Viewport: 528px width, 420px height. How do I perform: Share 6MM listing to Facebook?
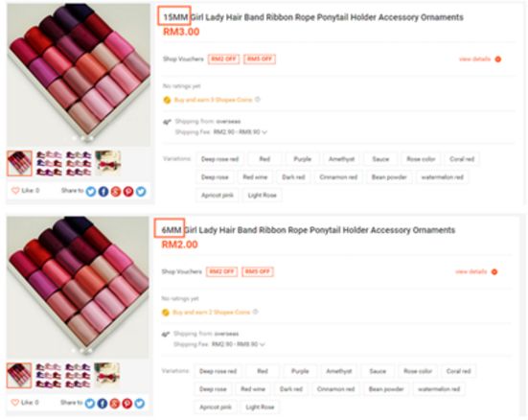[103, 403]
